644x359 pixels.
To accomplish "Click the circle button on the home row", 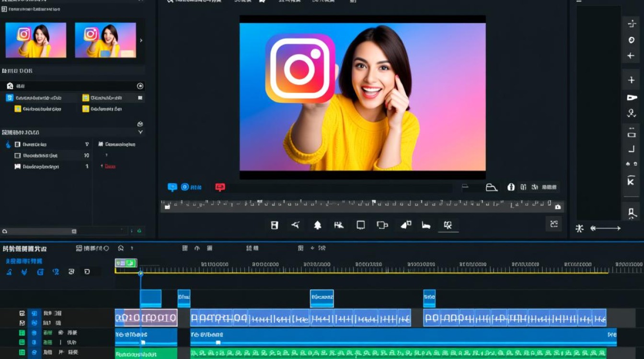I will point(140,86).
